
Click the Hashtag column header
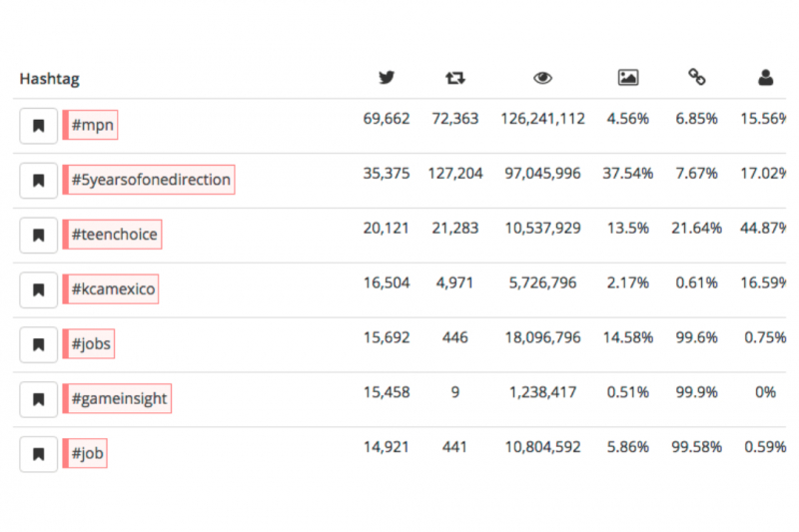(49, 79)
